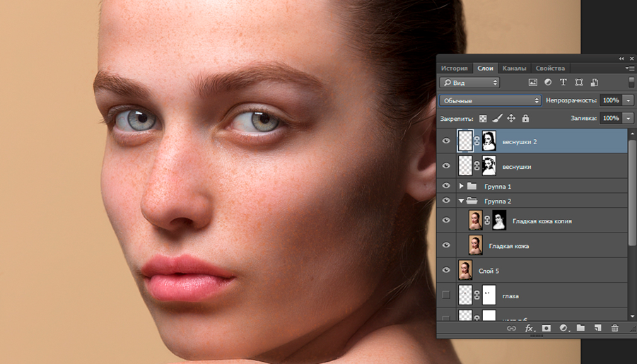Click scrollbar down arrow in layers list
This screenshot has width=637, height=364.
(x=632, y=316)
